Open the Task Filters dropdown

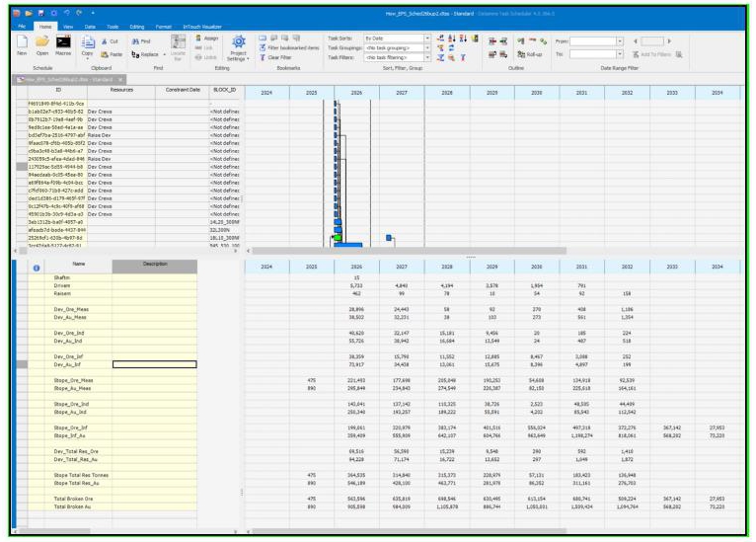pos(427,57)
